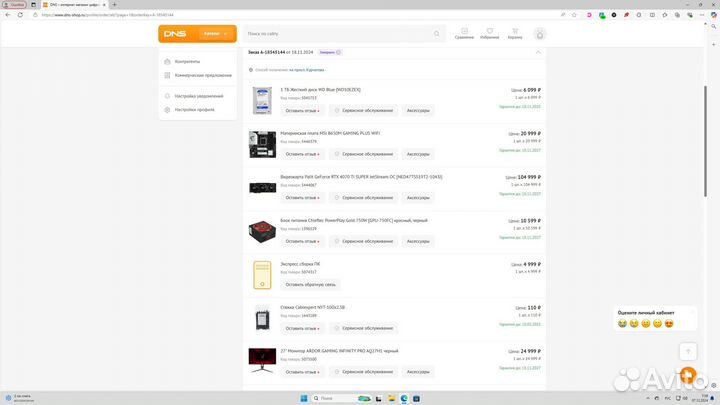Open Сравнение comparison icon

click(464, 34)
